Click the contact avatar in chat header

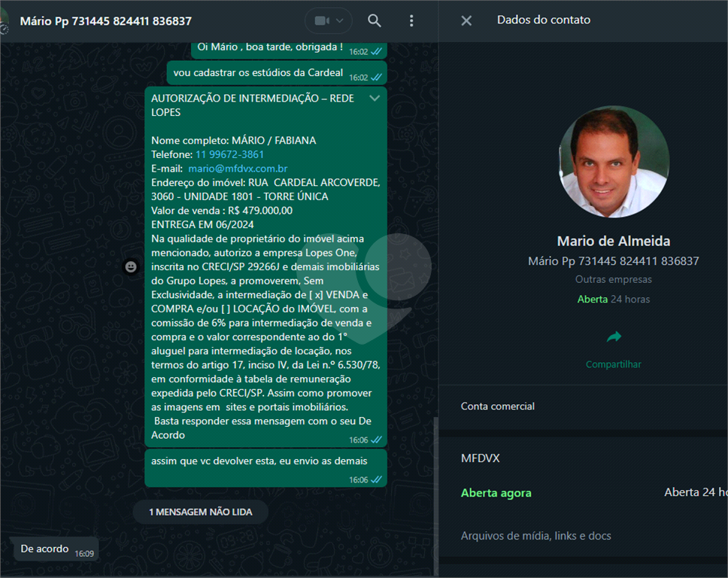click(x=5, y=21)
